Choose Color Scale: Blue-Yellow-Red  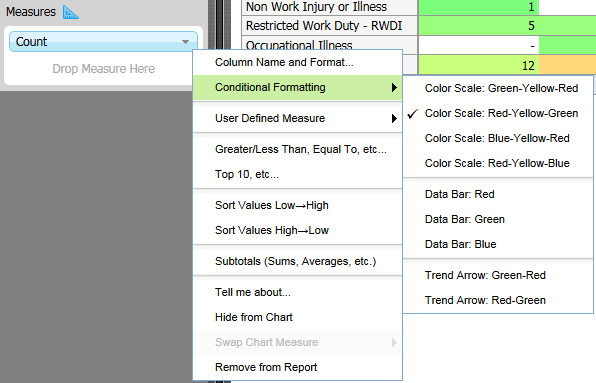(x=498, y=138)
